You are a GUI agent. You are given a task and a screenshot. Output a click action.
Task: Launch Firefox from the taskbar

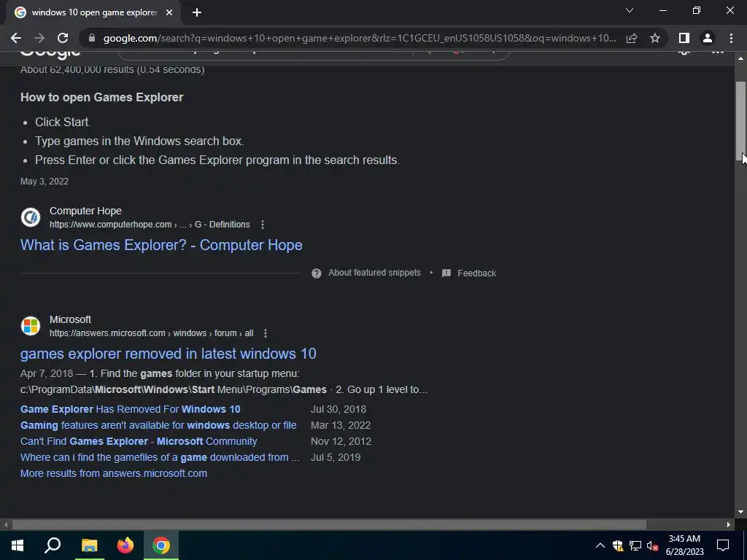point(125,545)
